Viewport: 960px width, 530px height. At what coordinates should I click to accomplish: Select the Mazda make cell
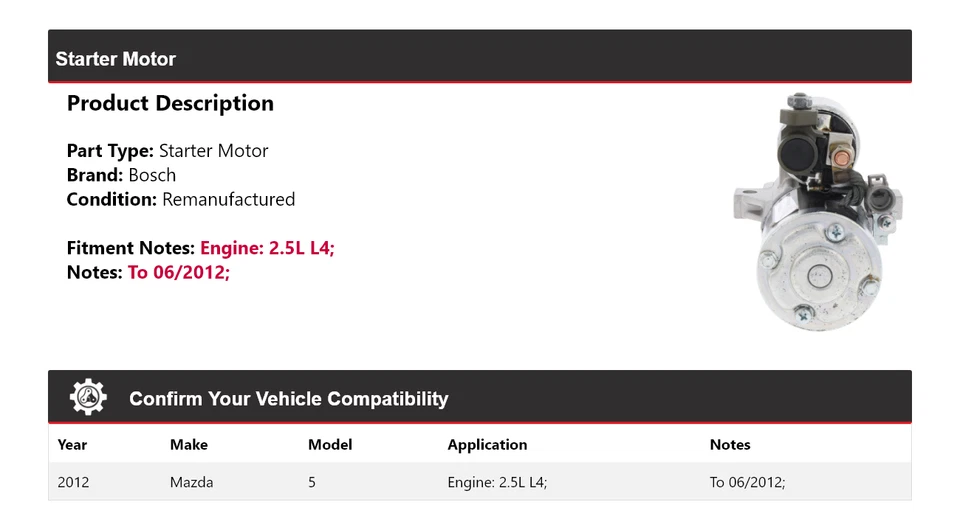191,482
